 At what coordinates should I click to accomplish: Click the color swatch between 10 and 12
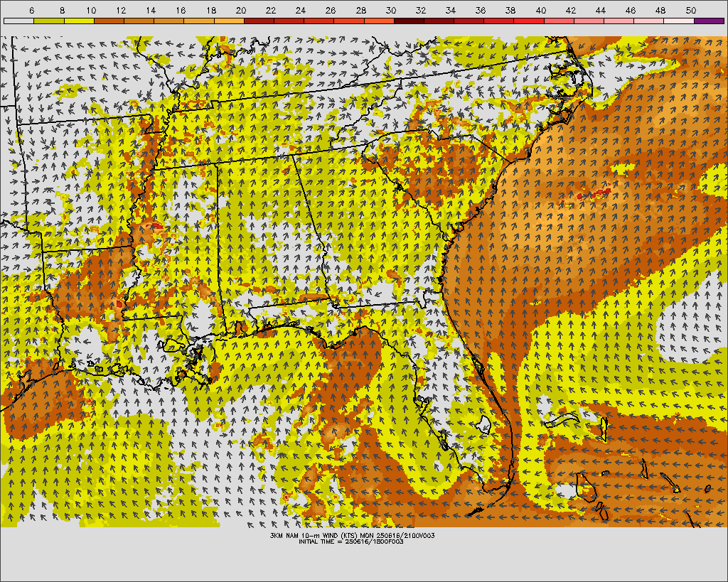click(109, 21)
